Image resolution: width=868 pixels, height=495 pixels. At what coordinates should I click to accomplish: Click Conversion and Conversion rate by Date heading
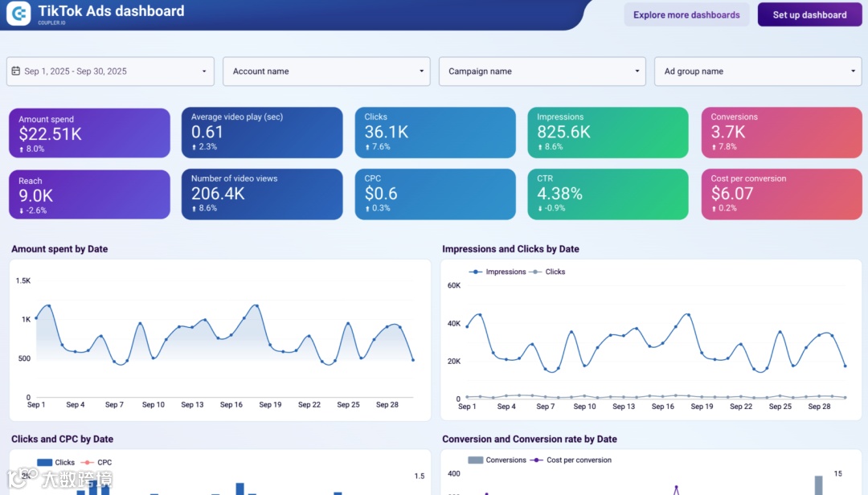pyautogui.click(x=529, y=439)
